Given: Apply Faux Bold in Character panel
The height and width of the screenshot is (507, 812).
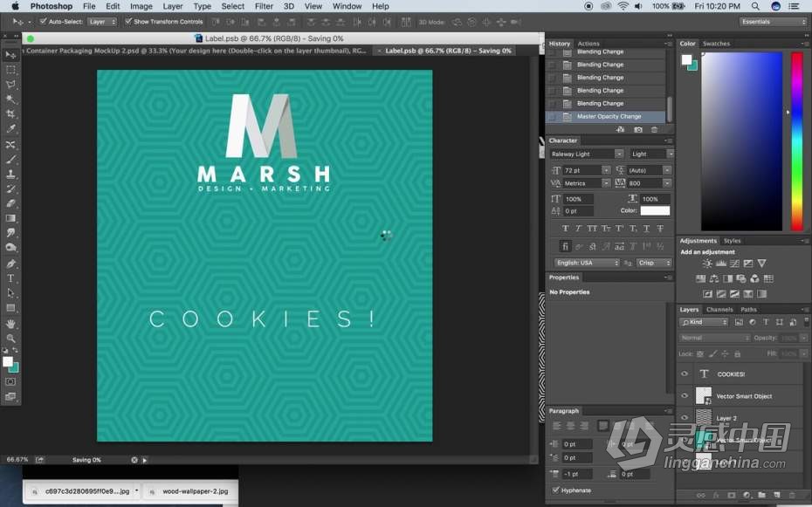Looking at the screenshot, I should [565, 228].
